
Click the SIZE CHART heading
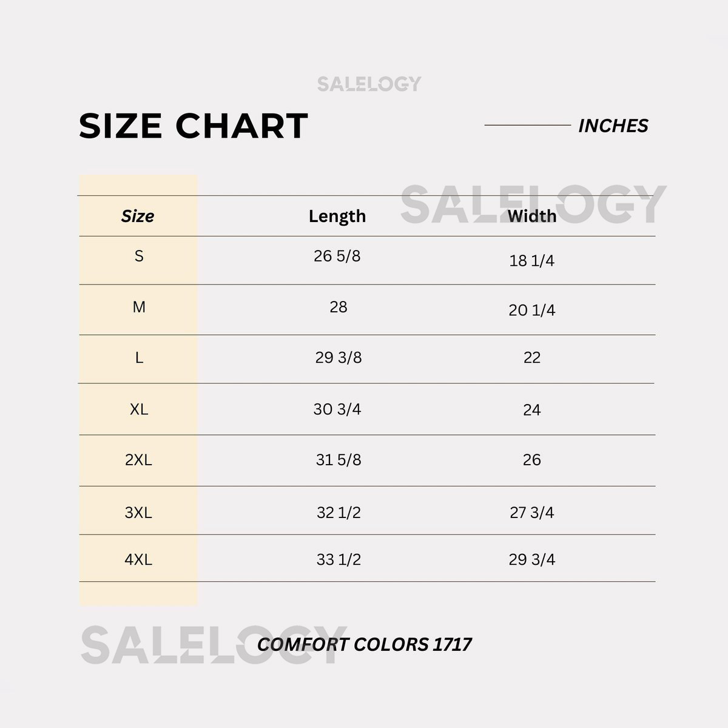[x=194, y=126]
